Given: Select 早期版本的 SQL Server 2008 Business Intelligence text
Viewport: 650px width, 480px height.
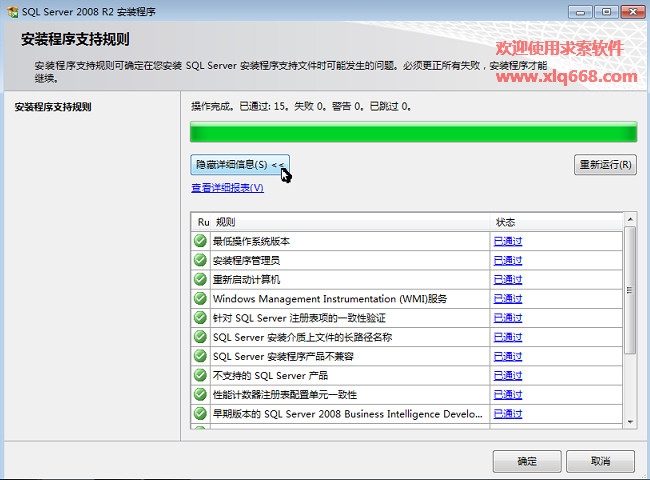Looking at the screenshot, I should tap(347, 414).
